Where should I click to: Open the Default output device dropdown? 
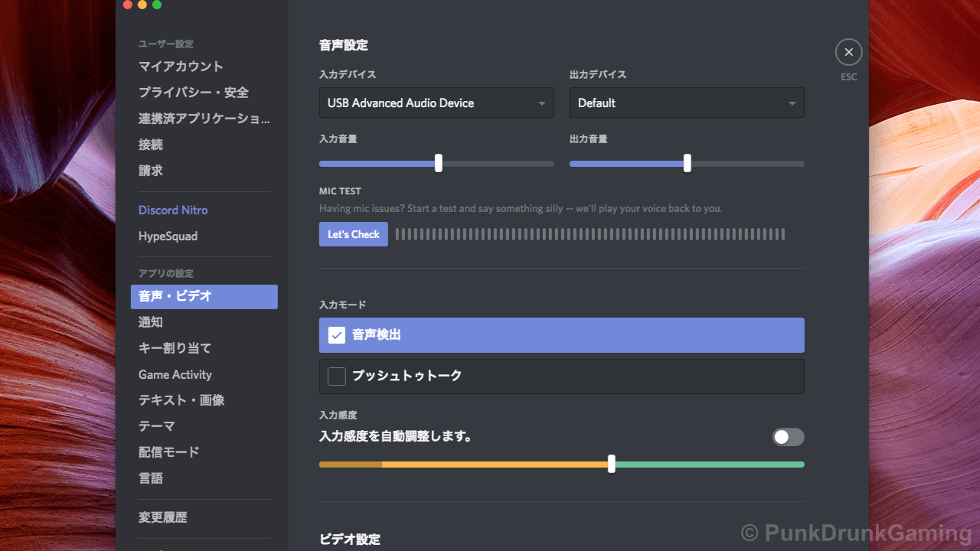tap(687, 103)
